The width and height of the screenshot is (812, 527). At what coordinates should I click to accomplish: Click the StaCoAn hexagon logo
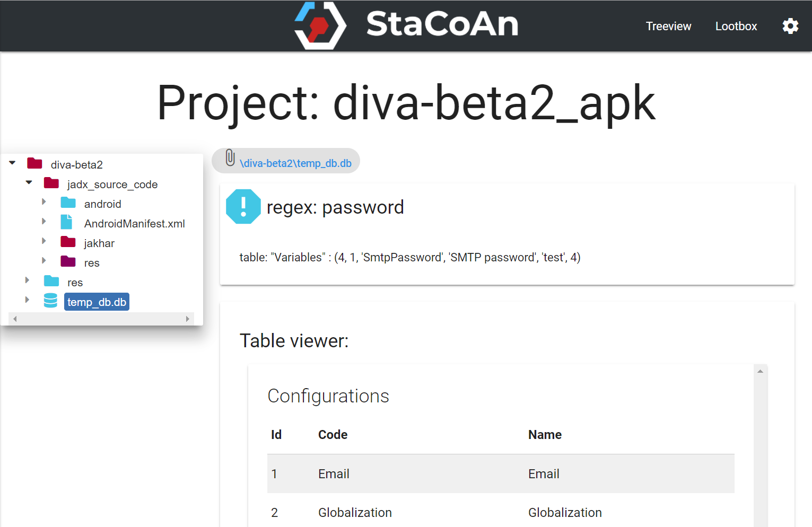click(320, 25)
